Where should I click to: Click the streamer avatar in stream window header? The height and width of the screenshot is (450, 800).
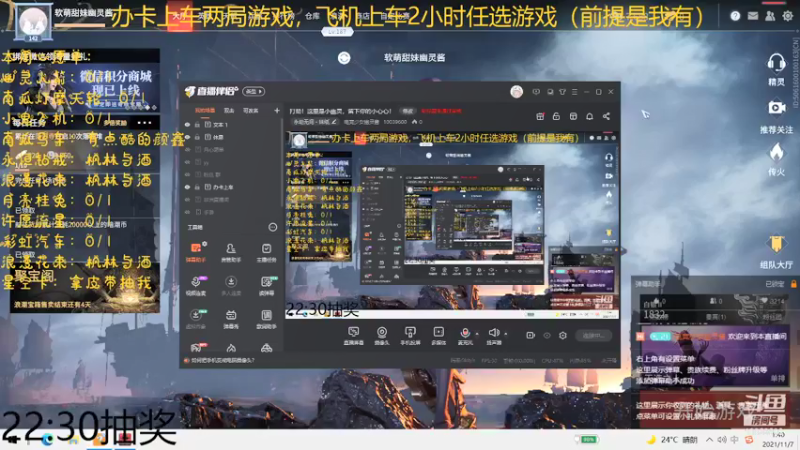click(x=516, y=92)
